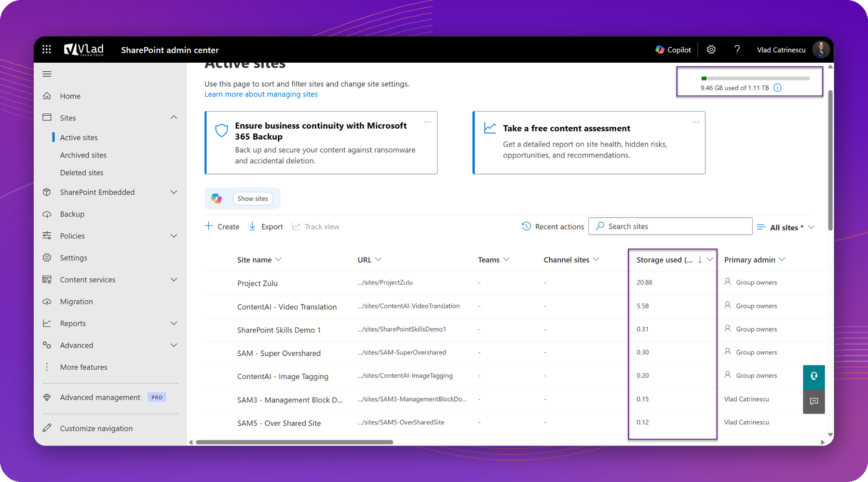The height and width of the screenshot is (482, 868).
Task: Expand the Advanced navigation chevron
Action: pyautogui.click(x=174, y=345)
